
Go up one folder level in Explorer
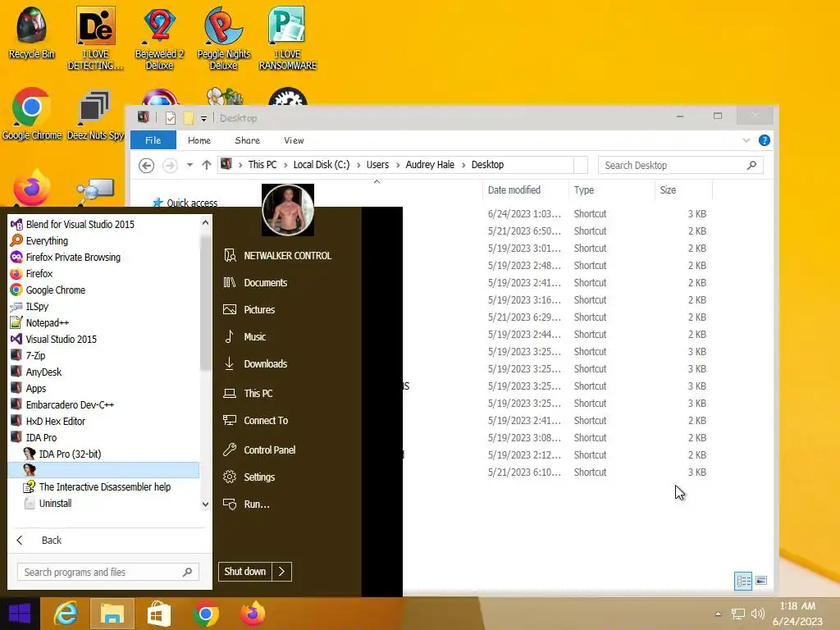tap(207, 165)
